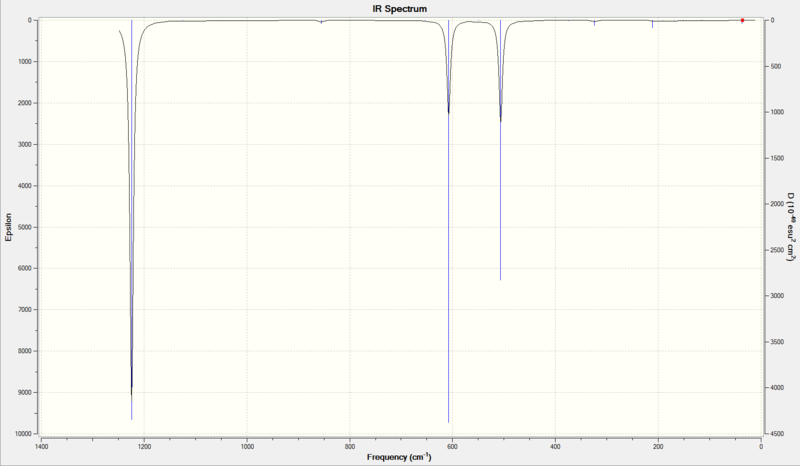Click the 0 tick at the frequency axis end
Image resolution: width=800 pixels, height=466 pixels.
[x=761, y=447]
